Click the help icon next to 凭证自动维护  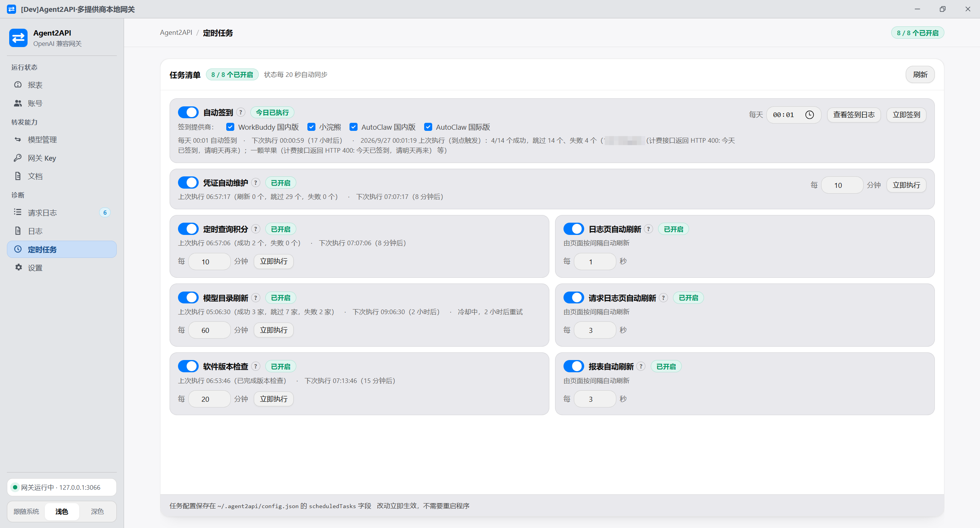point(256,183)
